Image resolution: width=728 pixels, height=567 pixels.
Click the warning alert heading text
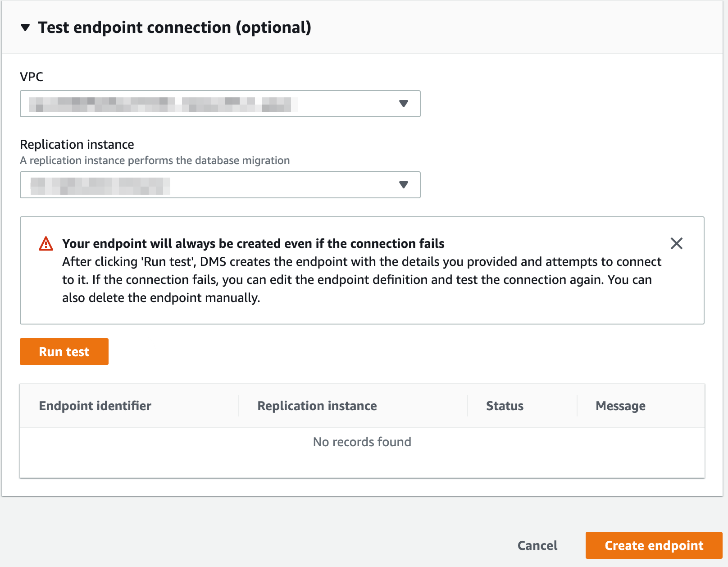[x=253, y=243]
